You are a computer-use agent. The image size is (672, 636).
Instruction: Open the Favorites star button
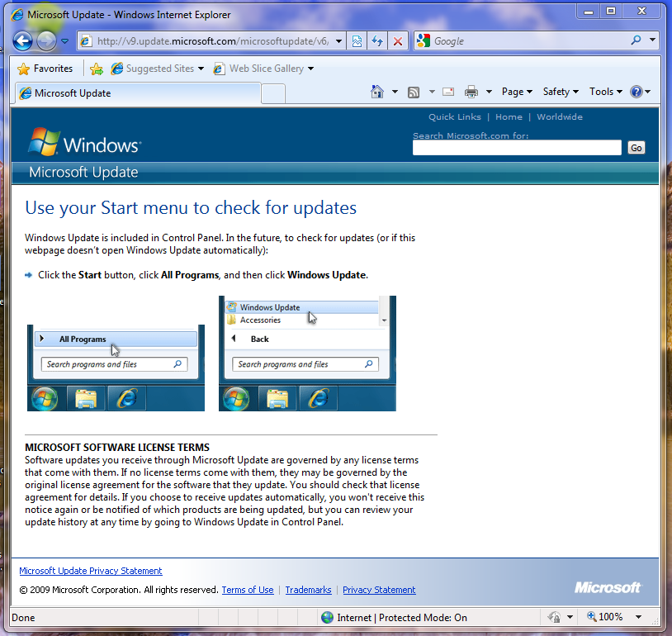45,69
